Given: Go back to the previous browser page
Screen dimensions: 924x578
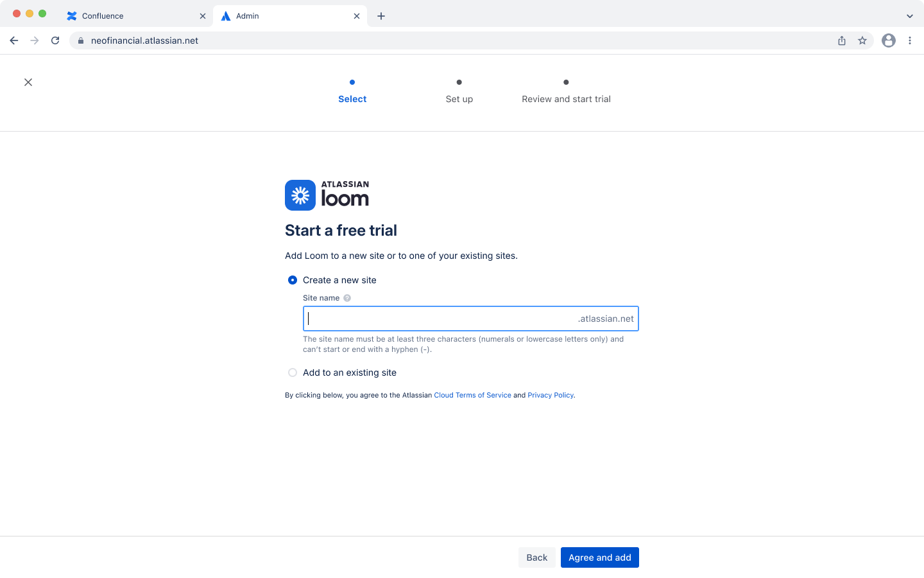Looking at the screenshot, I should point(14,40).
